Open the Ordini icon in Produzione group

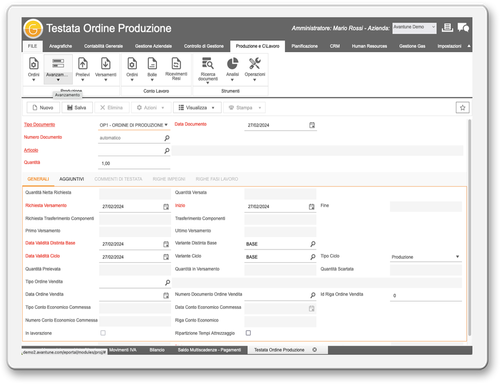coord(34,69)
